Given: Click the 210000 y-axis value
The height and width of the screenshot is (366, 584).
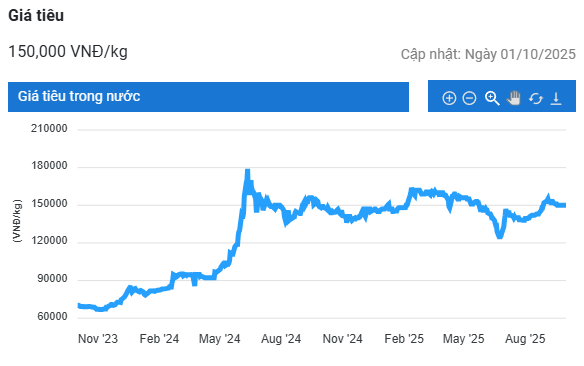Looking at the screenshot, I should (x=49, y=129).
